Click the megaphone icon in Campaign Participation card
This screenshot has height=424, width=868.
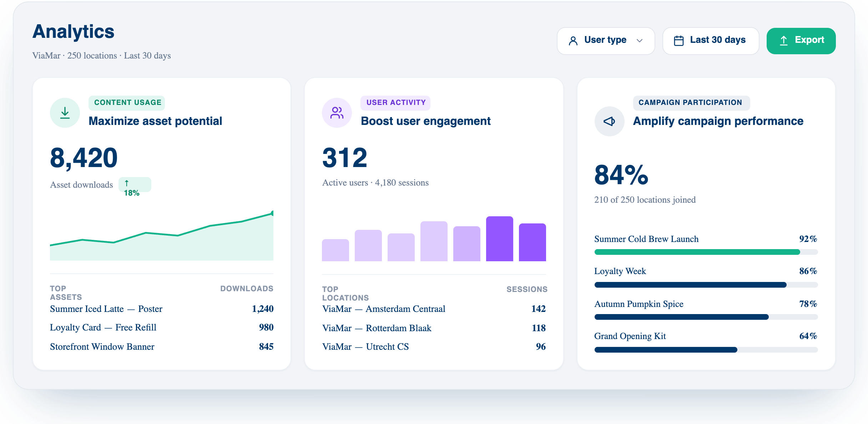pos(609,121)
